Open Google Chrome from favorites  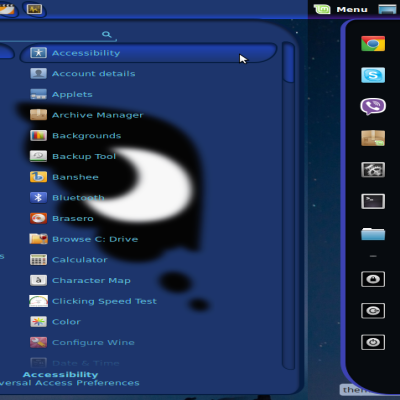[x=373, y=43]
